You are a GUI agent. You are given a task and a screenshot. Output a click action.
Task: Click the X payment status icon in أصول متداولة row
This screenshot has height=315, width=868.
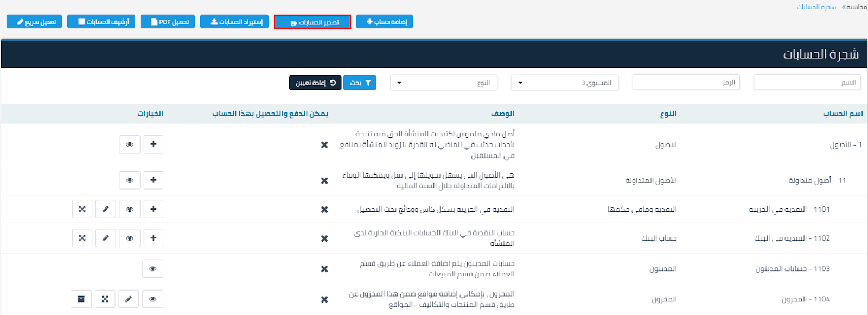(324, 181)
